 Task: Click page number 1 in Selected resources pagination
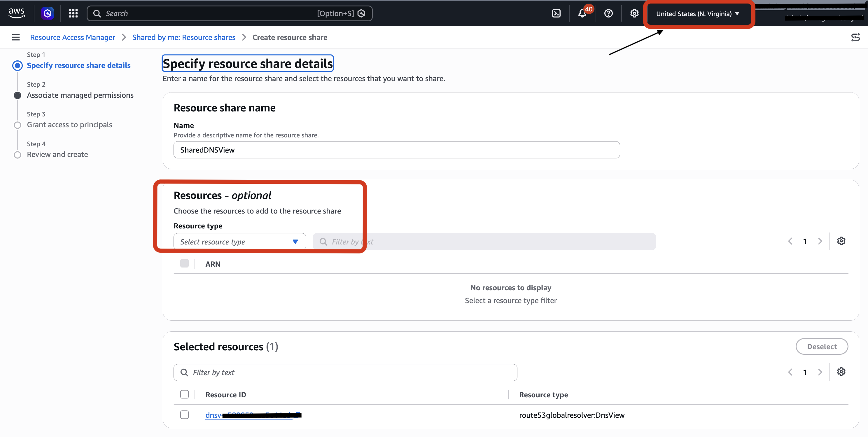(x=805, y=372)
